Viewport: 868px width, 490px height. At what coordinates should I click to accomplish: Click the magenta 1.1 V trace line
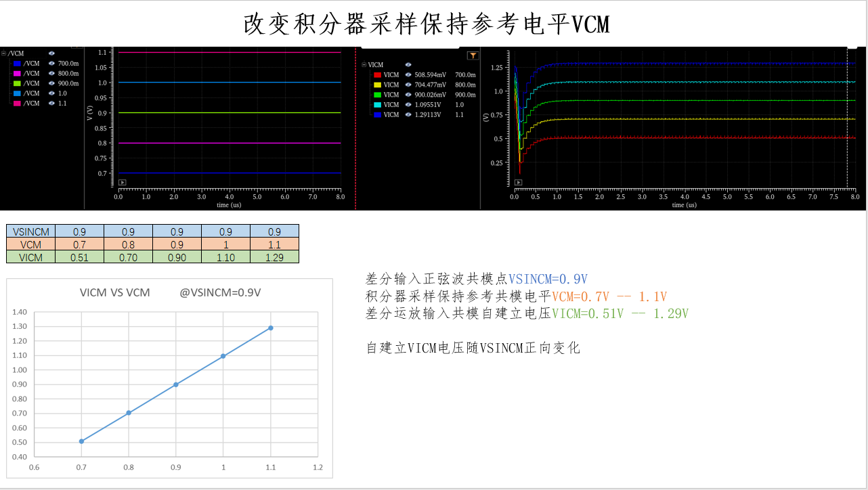(229, 52)
